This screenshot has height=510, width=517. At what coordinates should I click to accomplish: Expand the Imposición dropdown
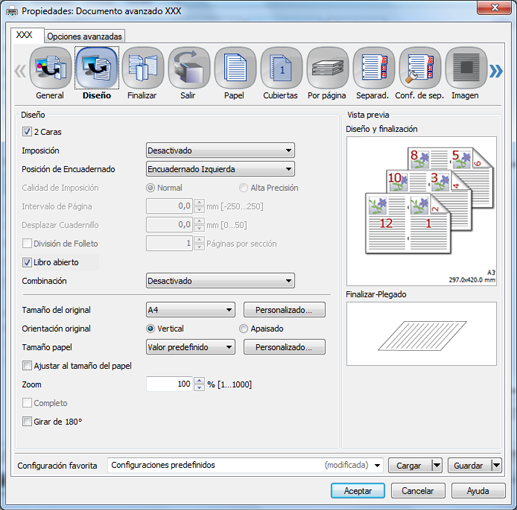(x=220, y=150)
